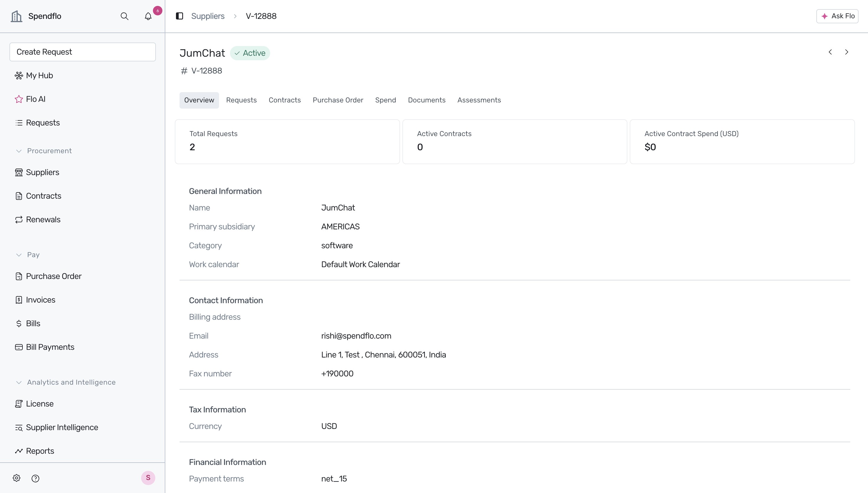The width and height of the screenshot is (868, 493).
Task: Click the fax number +190000
Action: click(x=337, y=374)
